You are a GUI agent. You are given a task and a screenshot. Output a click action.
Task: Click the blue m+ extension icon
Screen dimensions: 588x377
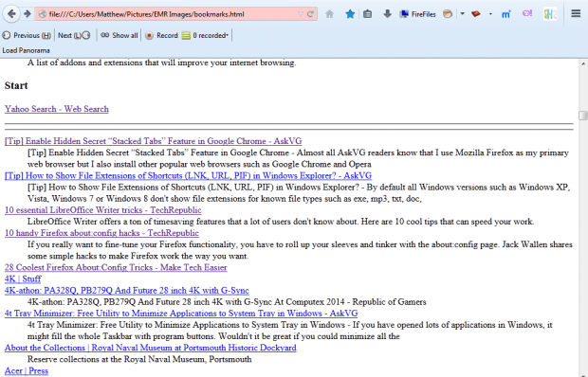[x=505, y=14]
